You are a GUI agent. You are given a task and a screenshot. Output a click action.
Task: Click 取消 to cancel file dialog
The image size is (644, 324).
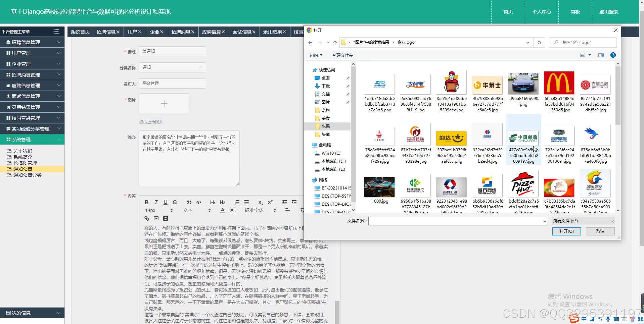click(600, 231)
